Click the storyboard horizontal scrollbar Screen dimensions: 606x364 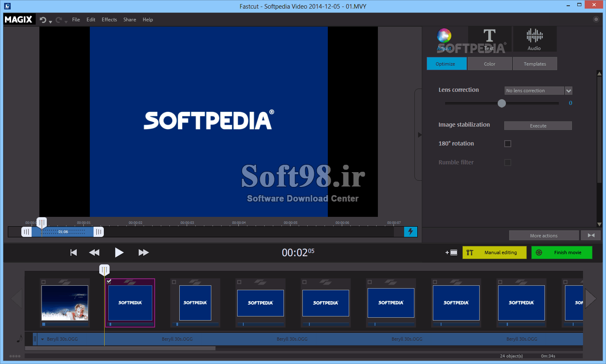120,348
